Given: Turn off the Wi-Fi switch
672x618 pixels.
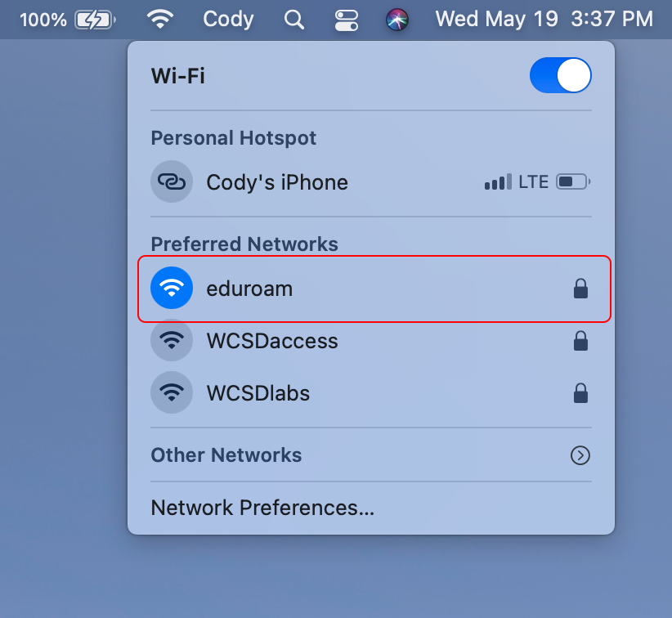Looking at the screenshot, I should 561,75.
